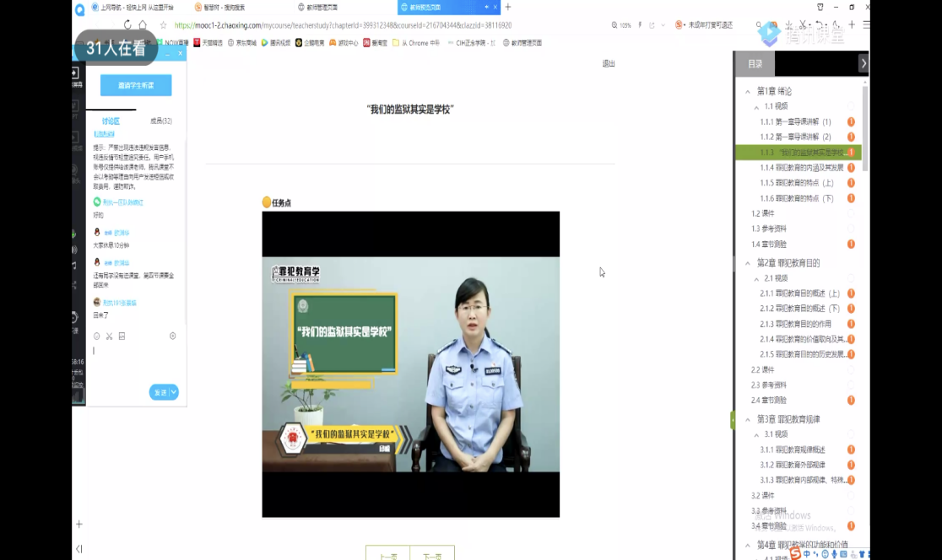Click the image upload icon in chat
The image size is (942, 560).
pyautogui.click(x=122, y=336)
